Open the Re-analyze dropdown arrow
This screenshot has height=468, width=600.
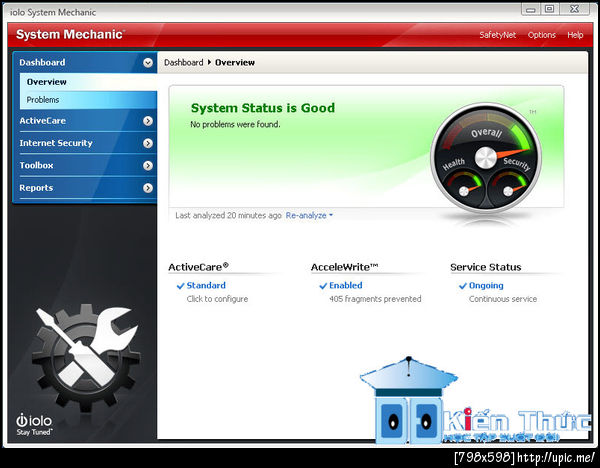(331, 215)
